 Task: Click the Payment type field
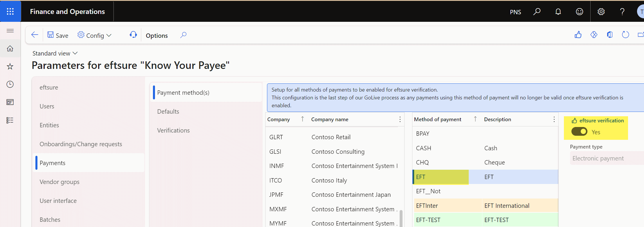tap(607, 158)
